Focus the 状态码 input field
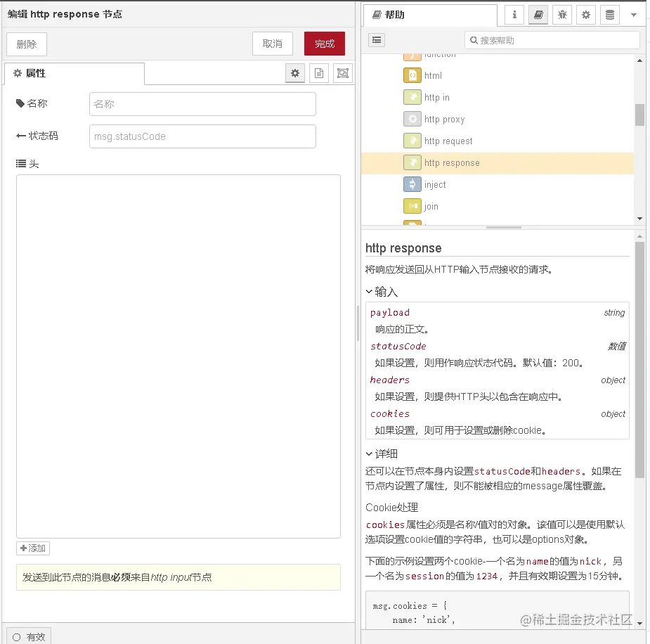This screenshot has width=650, height=644. click(x=202, y=136)
